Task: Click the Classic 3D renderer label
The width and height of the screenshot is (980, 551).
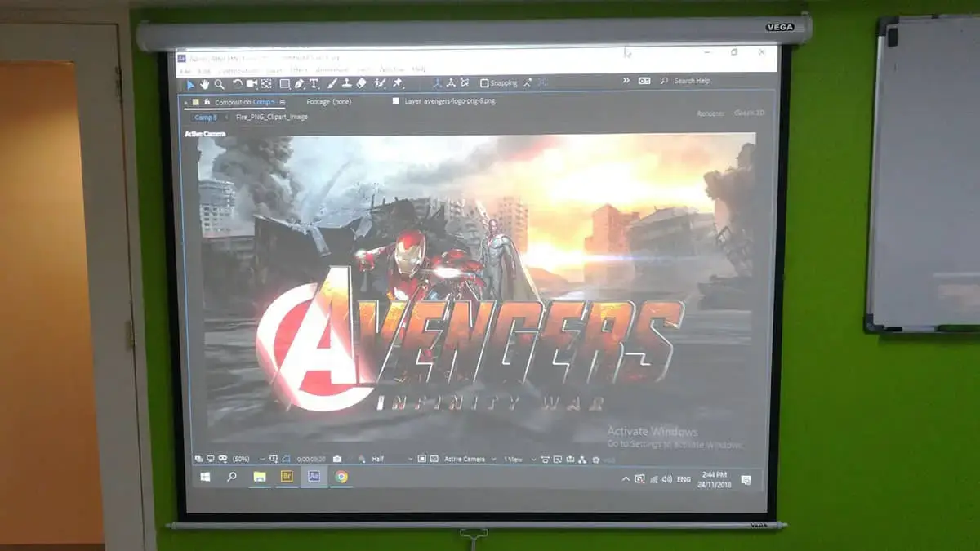Action: [x=749, y=113]
